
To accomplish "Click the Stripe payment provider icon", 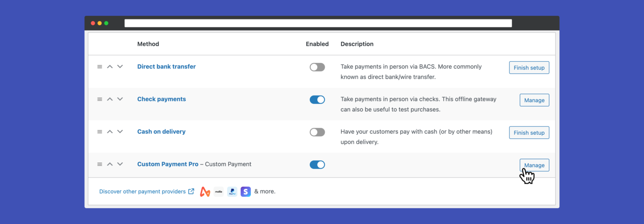I will (x=246, y=192).
